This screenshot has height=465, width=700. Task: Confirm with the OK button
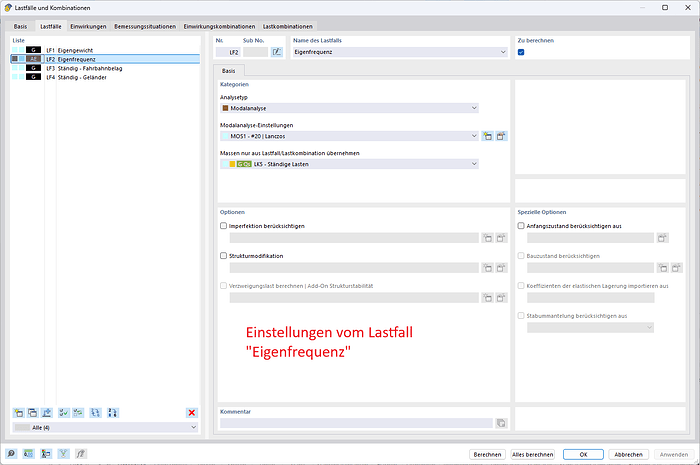pos(583,454)
